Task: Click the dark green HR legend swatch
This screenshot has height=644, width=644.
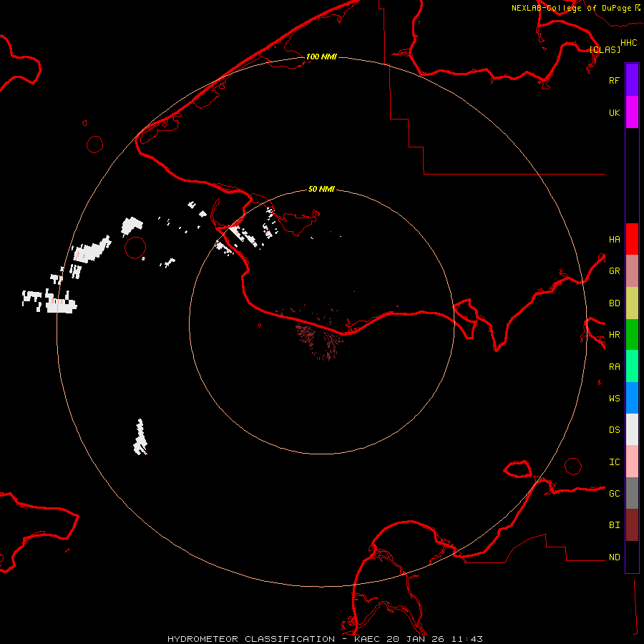Action: (x=632, y=335)
